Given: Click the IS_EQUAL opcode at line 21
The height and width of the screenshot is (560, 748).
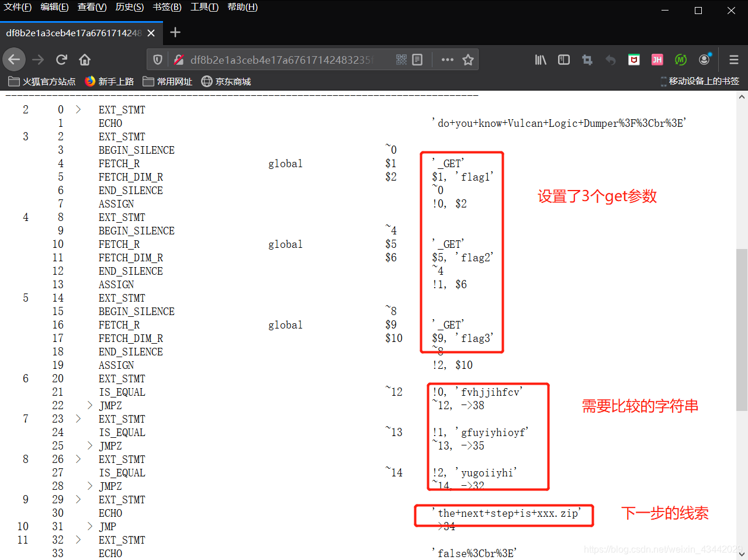Looking at the screenshot, I should tap(122, 392).
